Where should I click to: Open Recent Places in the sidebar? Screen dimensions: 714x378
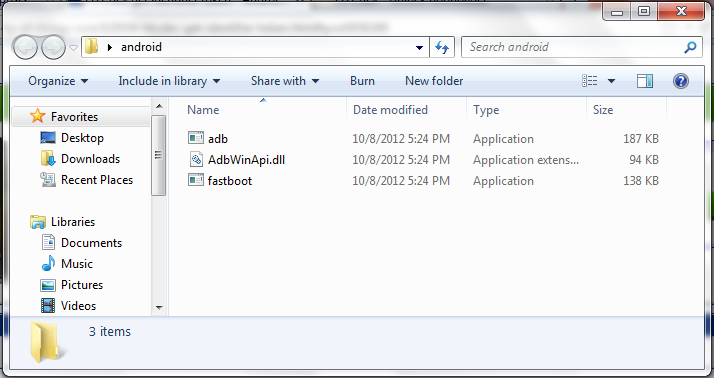tap(97, 180)
